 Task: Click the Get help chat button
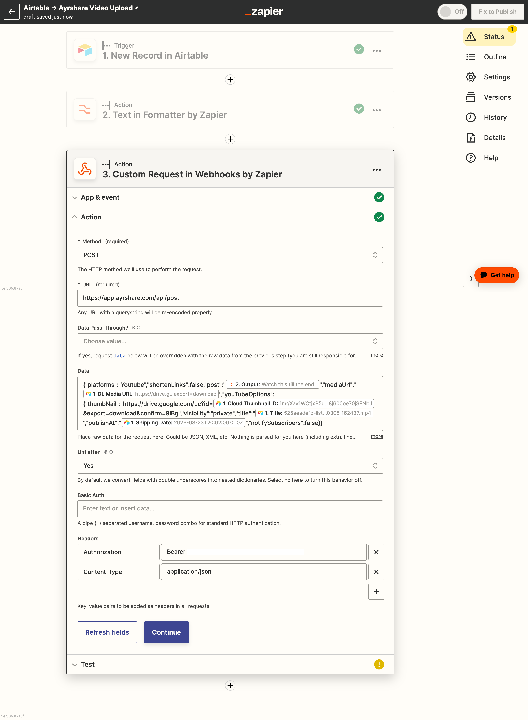(497, 275)
